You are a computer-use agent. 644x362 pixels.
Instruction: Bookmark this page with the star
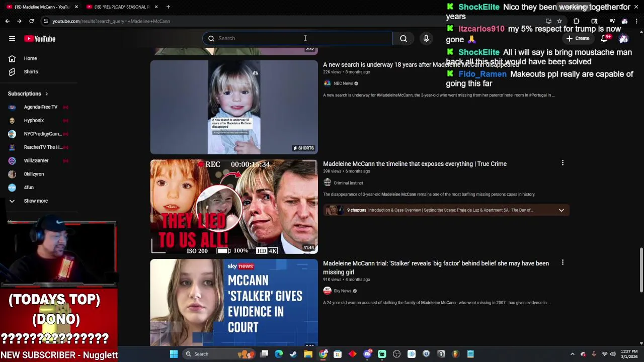tap(559, 21)
